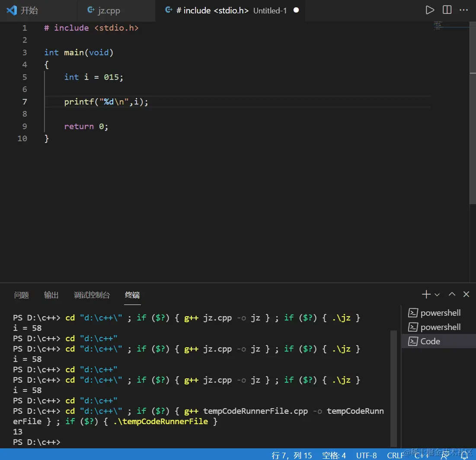This screenshot has width=476, height=460.
Task: Click 'return 0;' in the editor
Action: 86,127
